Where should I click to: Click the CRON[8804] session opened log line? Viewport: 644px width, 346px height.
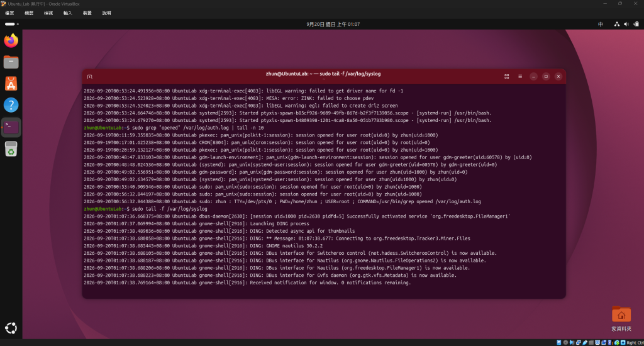(257, 143)
